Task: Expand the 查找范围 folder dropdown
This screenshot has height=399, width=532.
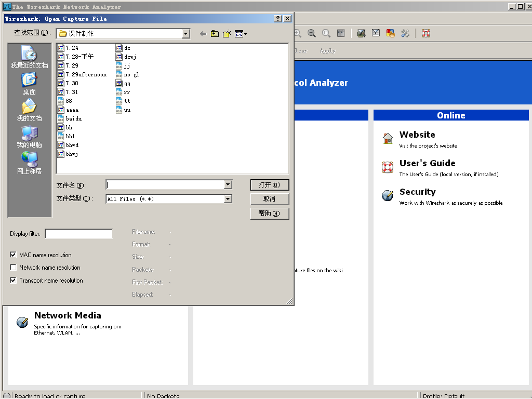Action: pos(185,34)
